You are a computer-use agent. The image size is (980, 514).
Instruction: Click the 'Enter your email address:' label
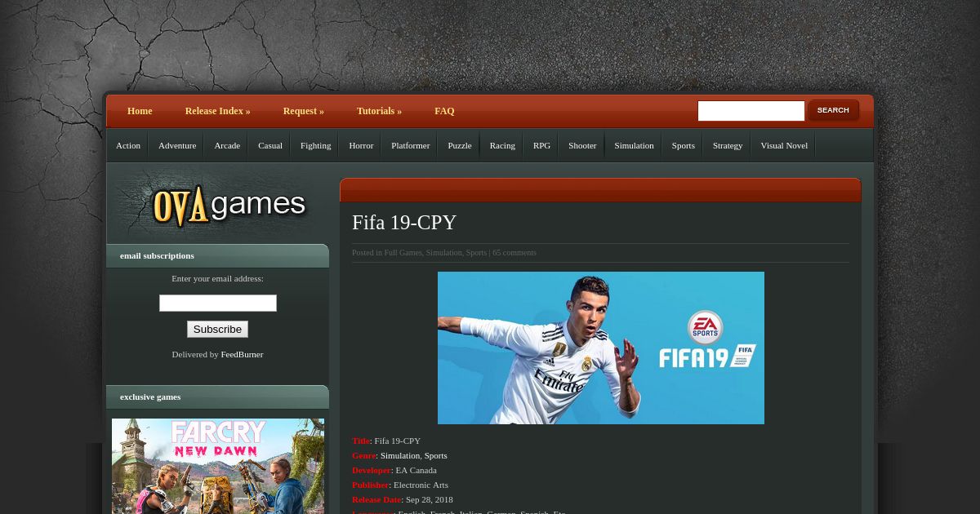(217, 278)
